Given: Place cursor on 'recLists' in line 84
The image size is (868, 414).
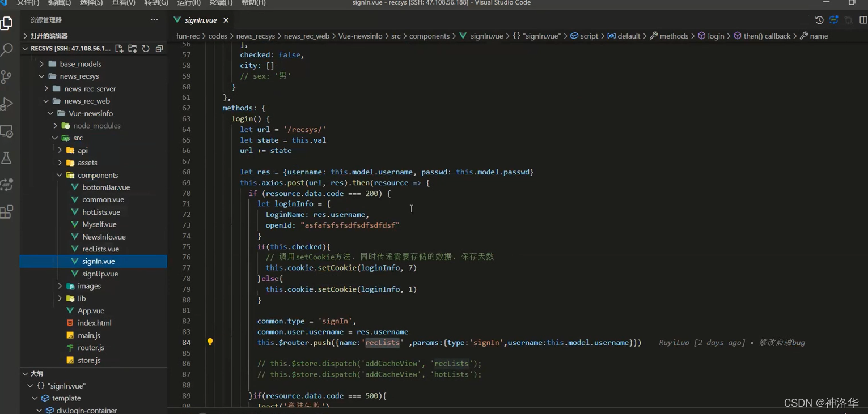Looking at the screenshot, I should point(383,342).
